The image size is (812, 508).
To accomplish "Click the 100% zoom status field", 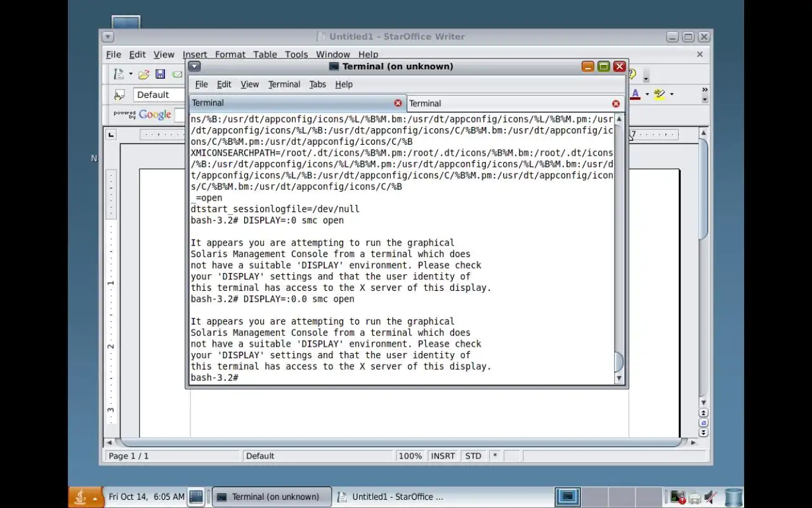I will (410, 456).
